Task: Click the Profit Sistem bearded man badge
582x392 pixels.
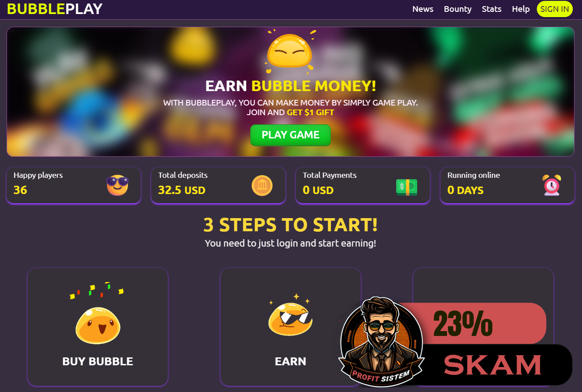Action: [381, 342]
